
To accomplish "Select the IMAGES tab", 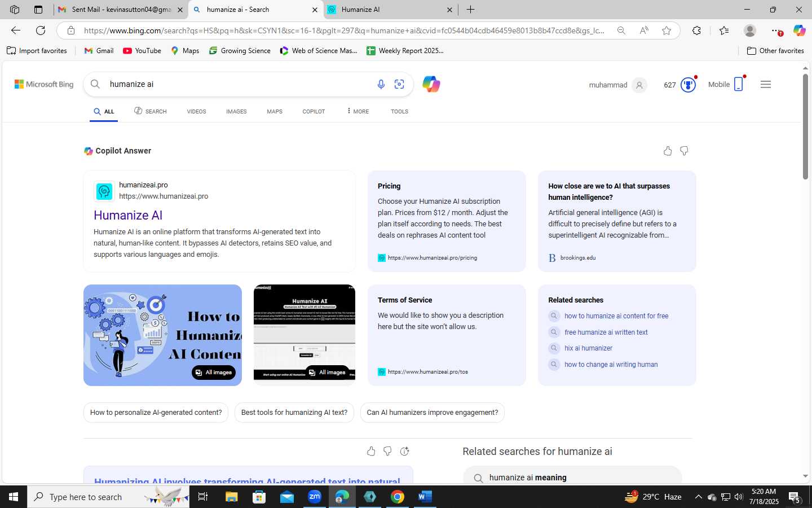I will [236, 112].
